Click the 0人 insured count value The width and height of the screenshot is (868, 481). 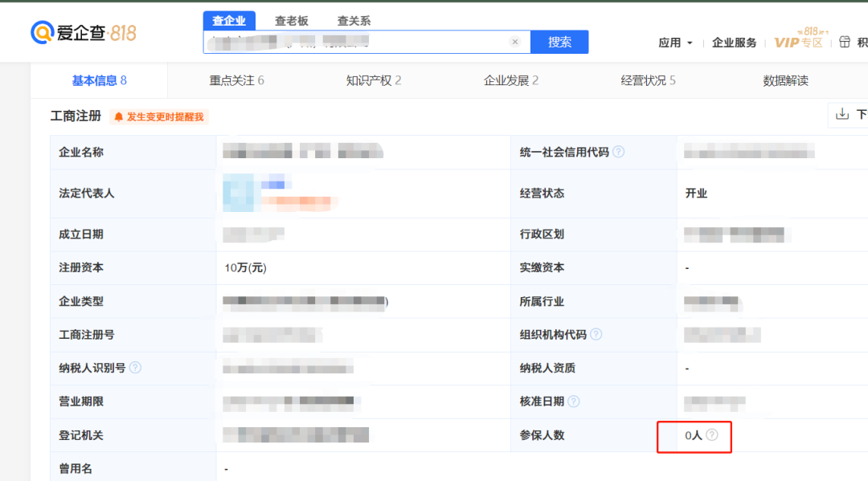click(694, 436)
